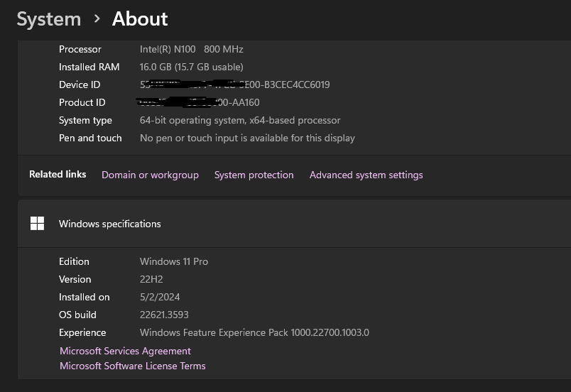Select the 64-bit operating system value
Screen dimensions: 571x392
(240, 121)
